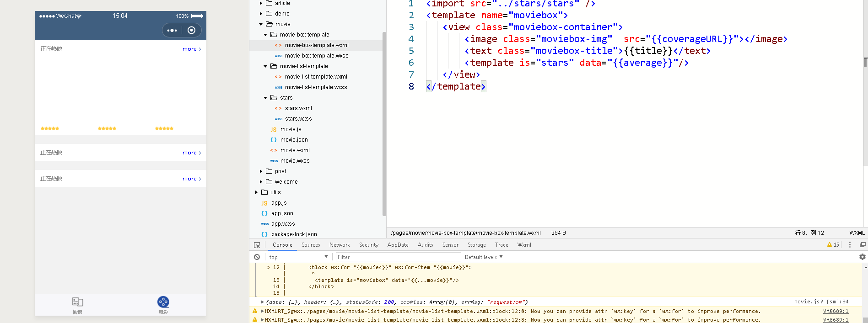Image resolution: width=868 pixels, height=323 pixels.
Task: Switch to the Sources tab
Action: coord(311,245)
